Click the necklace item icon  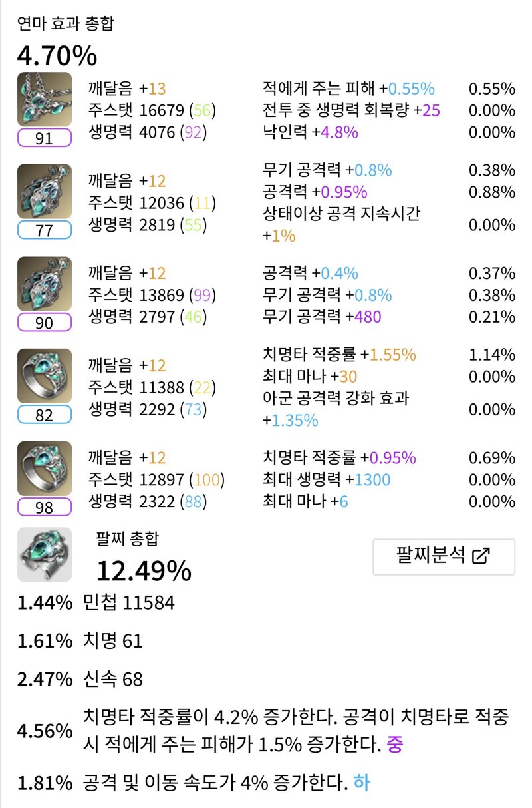coord(45,100)
